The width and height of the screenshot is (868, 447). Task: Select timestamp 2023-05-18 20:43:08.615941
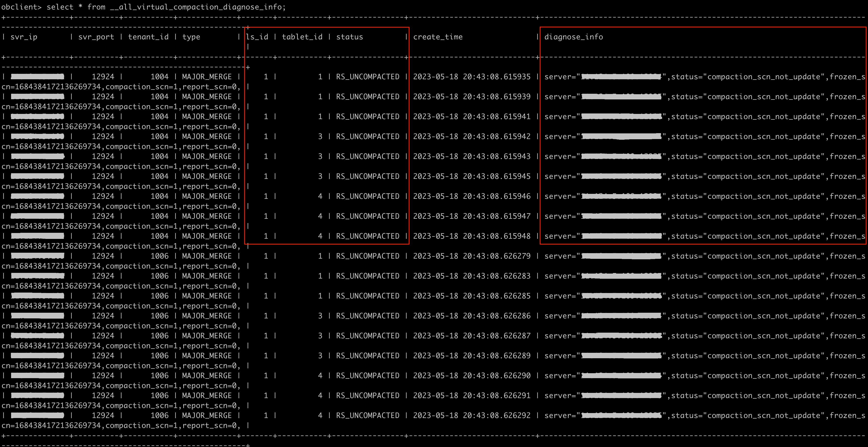coord(472,117)
